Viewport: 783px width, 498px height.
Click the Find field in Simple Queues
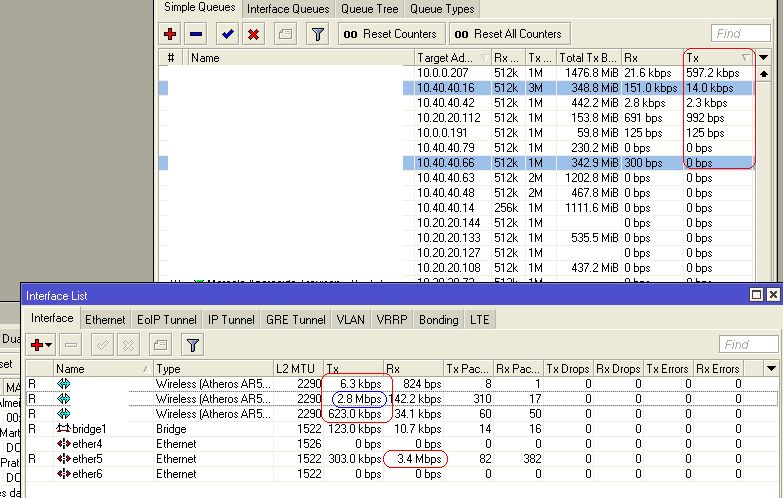tap(740, 34)
